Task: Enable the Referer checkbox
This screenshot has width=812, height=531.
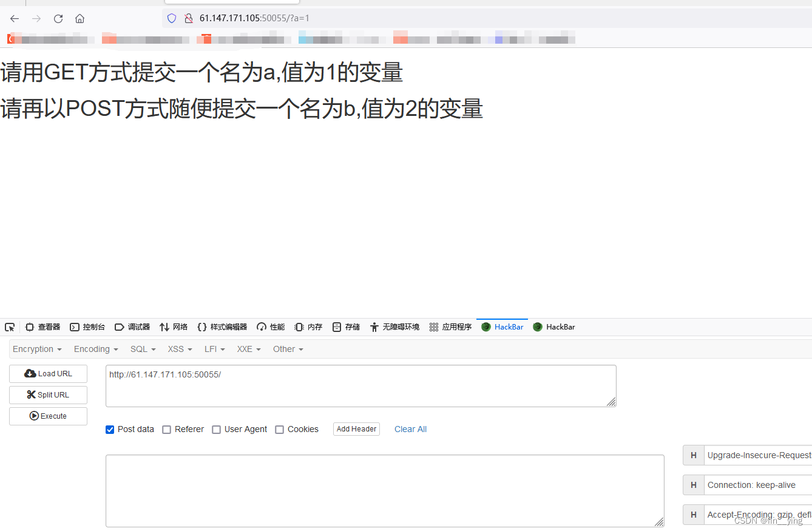Action: 167,429
